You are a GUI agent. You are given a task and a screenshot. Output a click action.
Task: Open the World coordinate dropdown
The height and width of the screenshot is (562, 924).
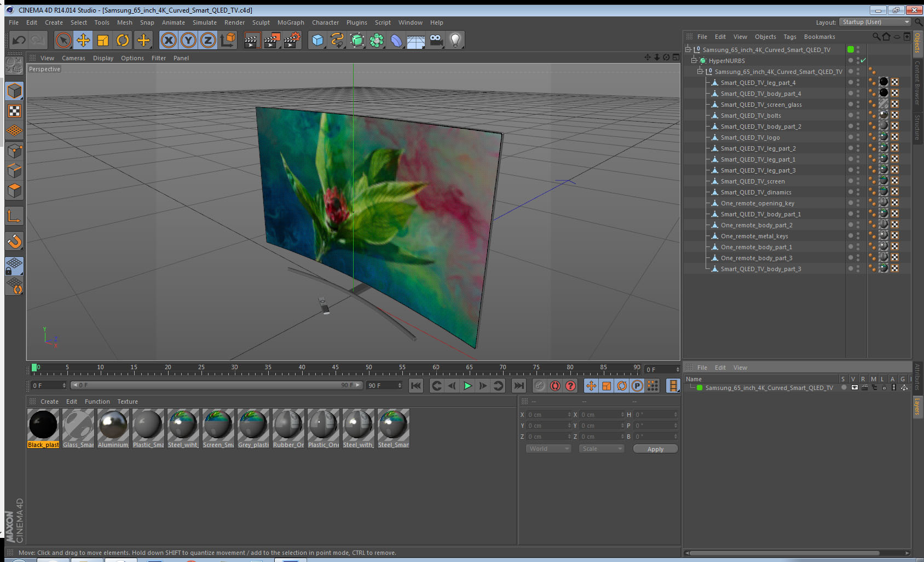pos(548,449)
